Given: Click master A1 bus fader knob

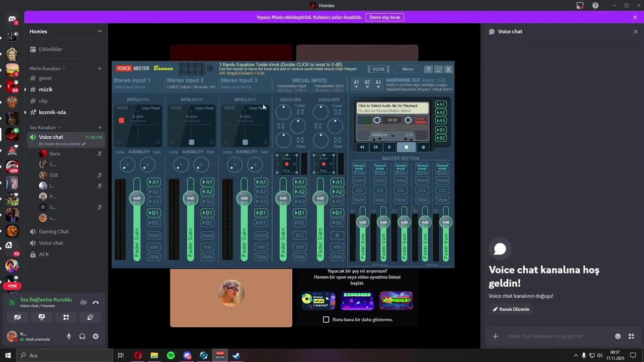Looking at the screenshot, I should point(362,222).
